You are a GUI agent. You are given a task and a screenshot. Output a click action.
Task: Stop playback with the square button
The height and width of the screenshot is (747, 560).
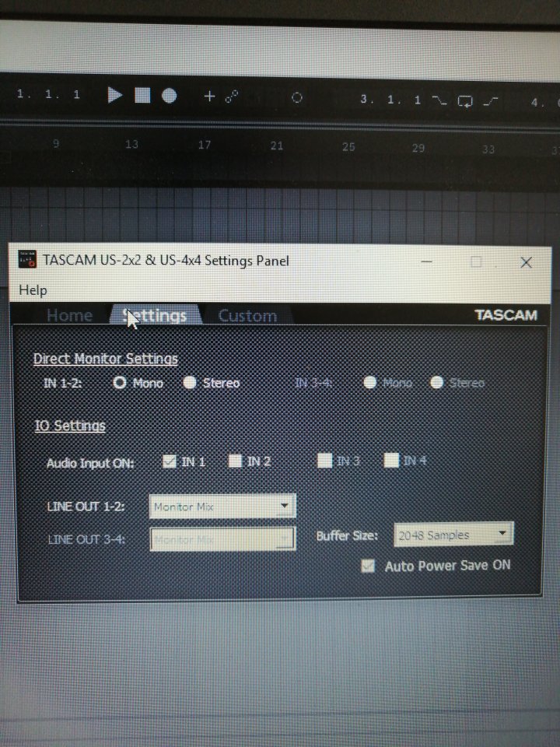[142, 95]
